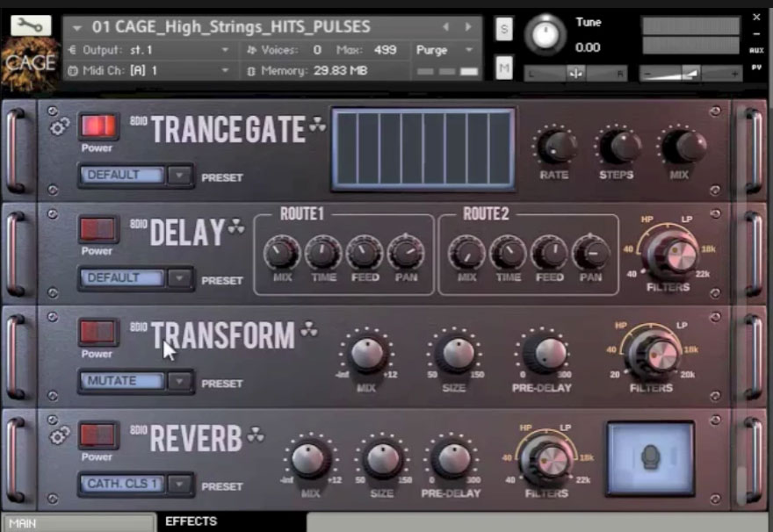This screenshot has width=773, height=532.
Task: Click the Delay Route1 PAN knob
Action: 406,253
